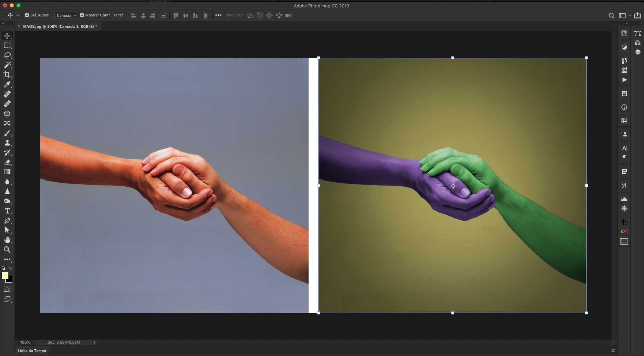Click the top-middle transform handle
Image resolution: width=644 pixels, height=356 pixels.
click(452, 58)
